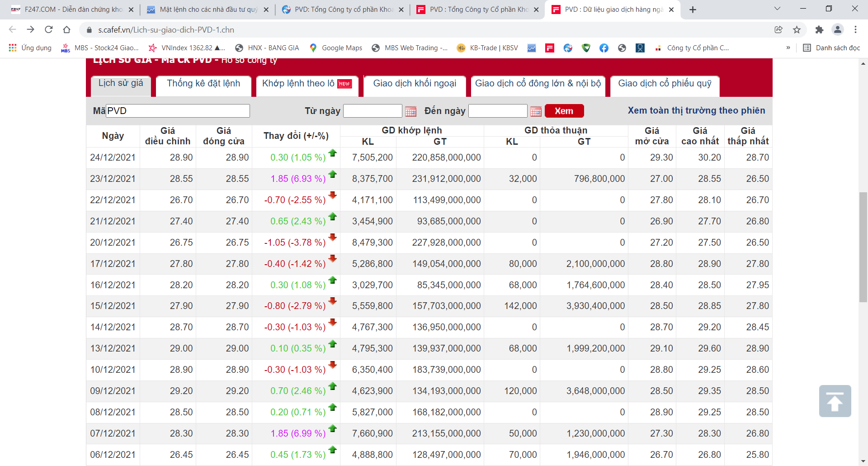This screenshot has width=868, height=466.
Task: Open the tab search dropdown arrow
Action: coord(777,9)
